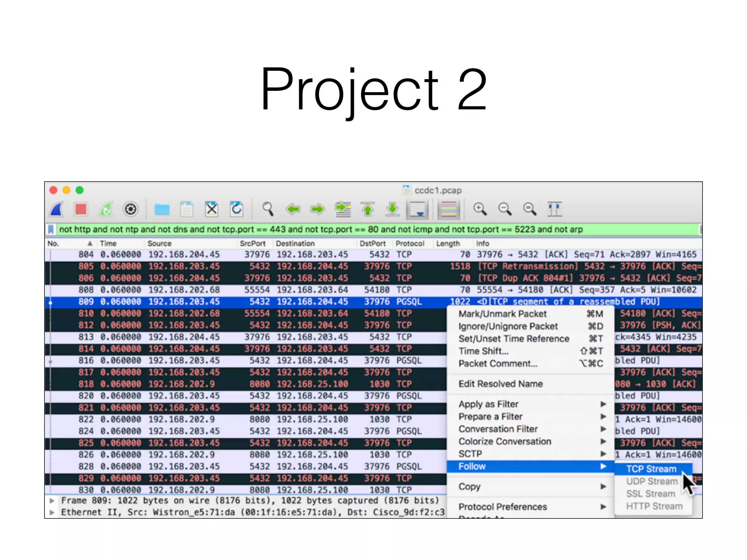The width and height of the screenshot is (747, 560).
Task: Sort by the Protocol column header
Action: tap(410, 244)
